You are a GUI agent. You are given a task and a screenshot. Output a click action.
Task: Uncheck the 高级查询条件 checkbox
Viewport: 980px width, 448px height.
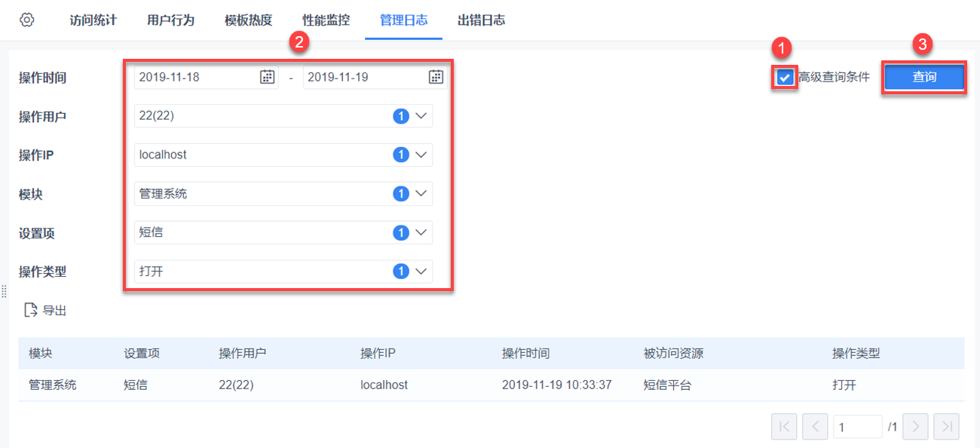point(785,77)
